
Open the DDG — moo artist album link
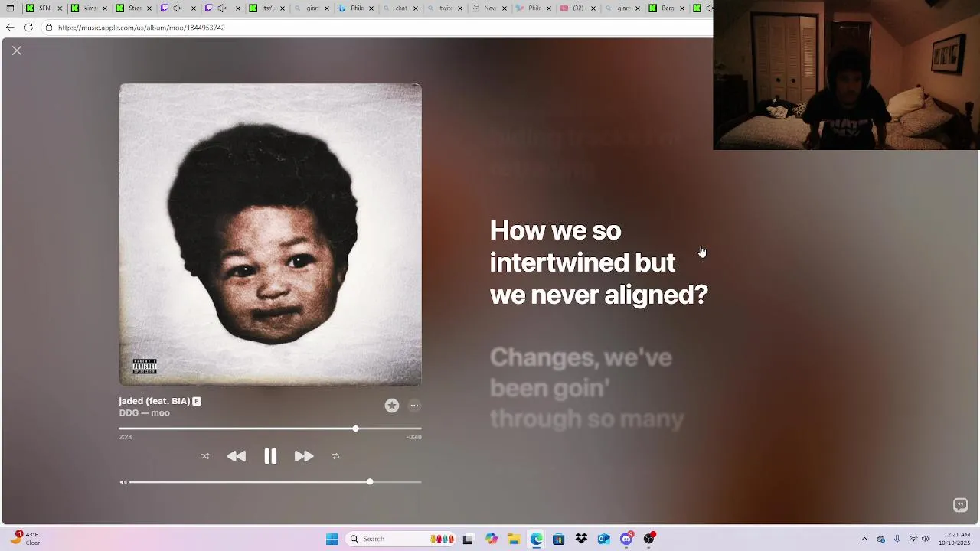pyautogui.click(x=144, y=413)
